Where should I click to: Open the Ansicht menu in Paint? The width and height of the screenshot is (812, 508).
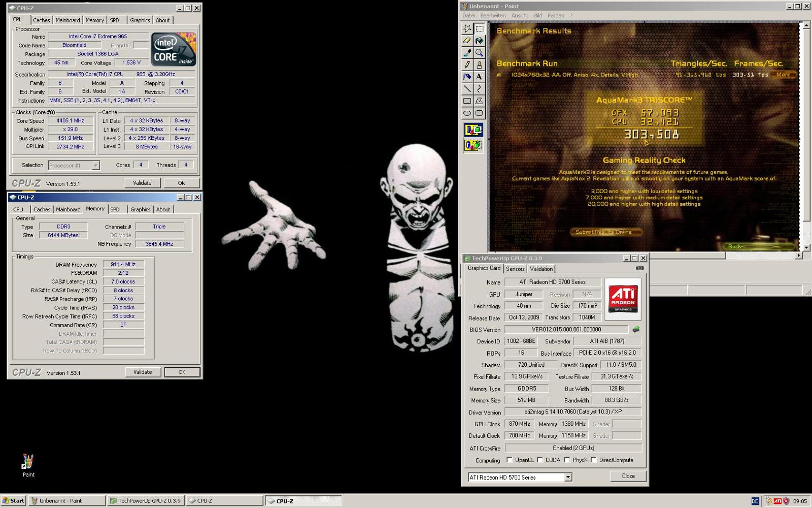tap(520, 16)
